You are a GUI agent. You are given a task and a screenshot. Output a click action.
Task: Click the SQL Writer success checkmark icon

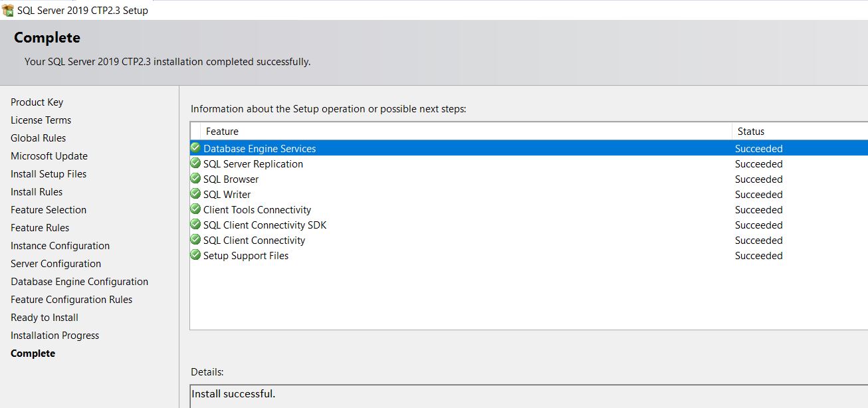point(195,194)
